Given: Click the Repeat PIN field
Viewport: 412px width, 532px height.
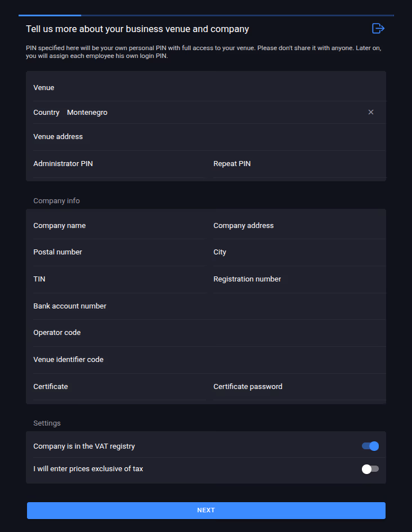Looking at the screenshot, I should pyautogui.click(x=300, y=164).
